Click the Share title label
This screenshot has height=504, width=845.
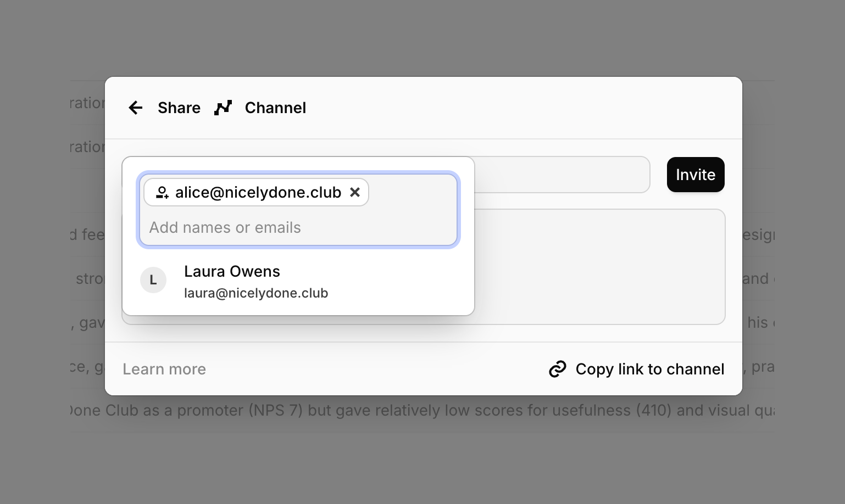point(179,108)
